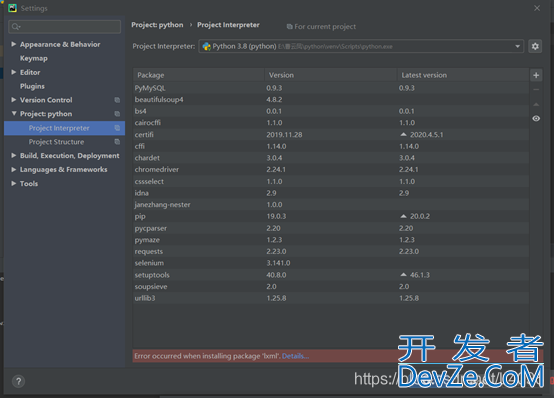
Task: Select the beautifulsoup4 package row
Action: point(331,100)
